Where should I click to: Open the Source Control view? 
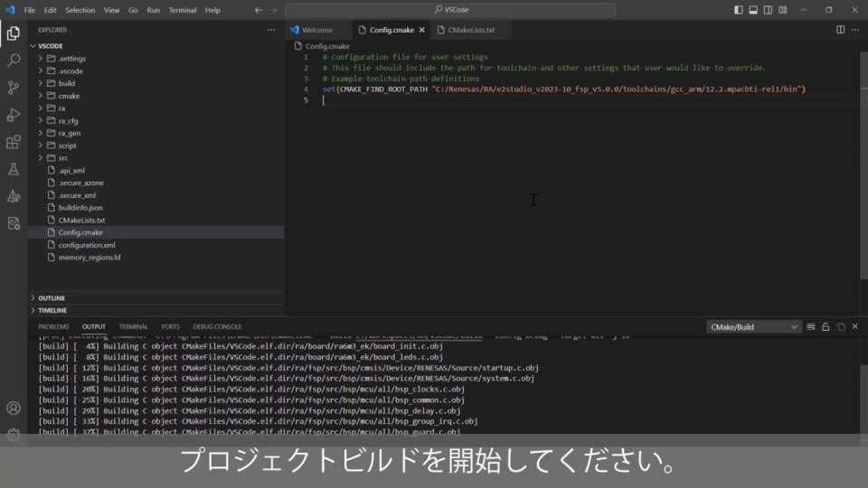[14, 88]
